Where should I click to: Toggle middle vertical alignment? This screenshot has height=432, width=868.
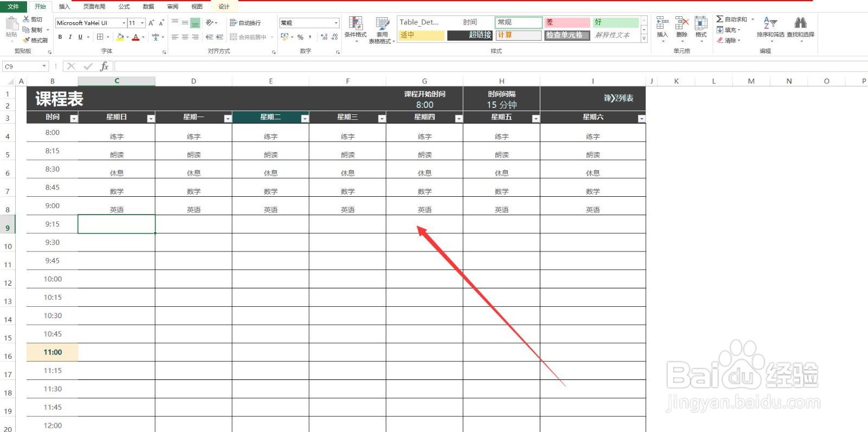(x=185, y=22)
